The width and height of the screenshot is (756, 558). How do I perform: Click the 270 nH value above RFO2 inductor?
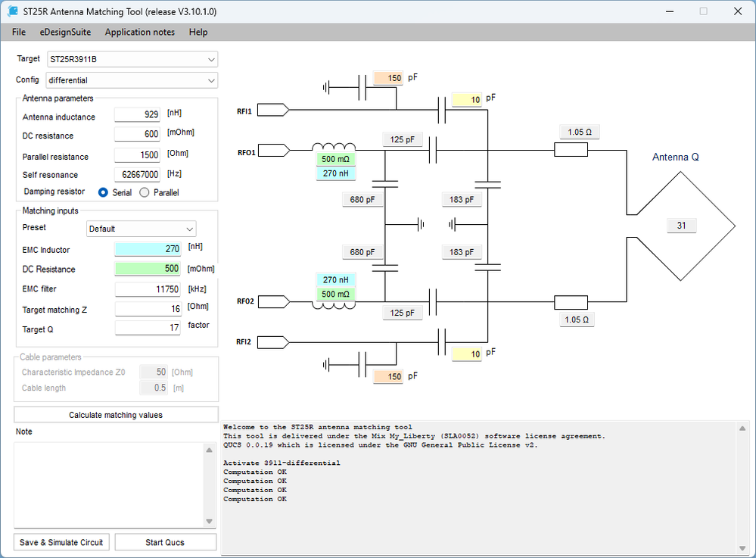(335, 279)
